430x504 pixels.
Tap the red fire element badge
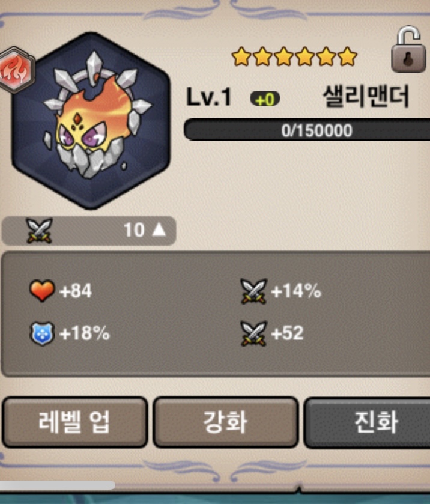pyautogui.click(x=16, y=70)
